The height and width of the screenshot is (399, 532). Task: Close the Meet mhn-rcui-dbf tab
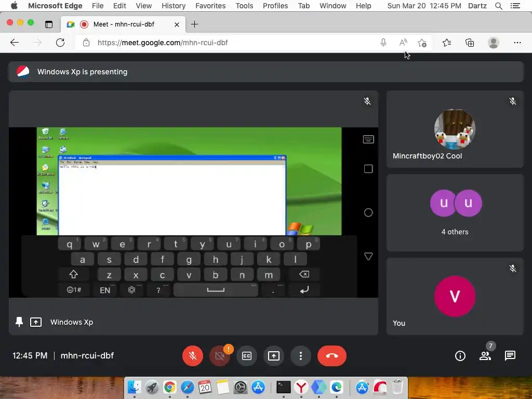coord(177,24)
